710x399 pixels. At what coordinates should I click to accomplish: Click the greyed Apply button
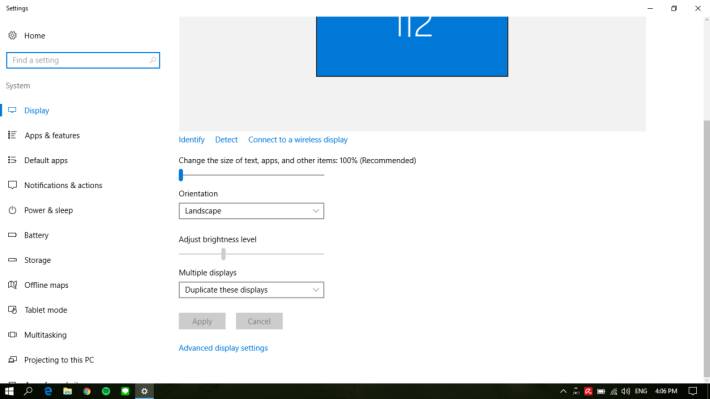202,321
